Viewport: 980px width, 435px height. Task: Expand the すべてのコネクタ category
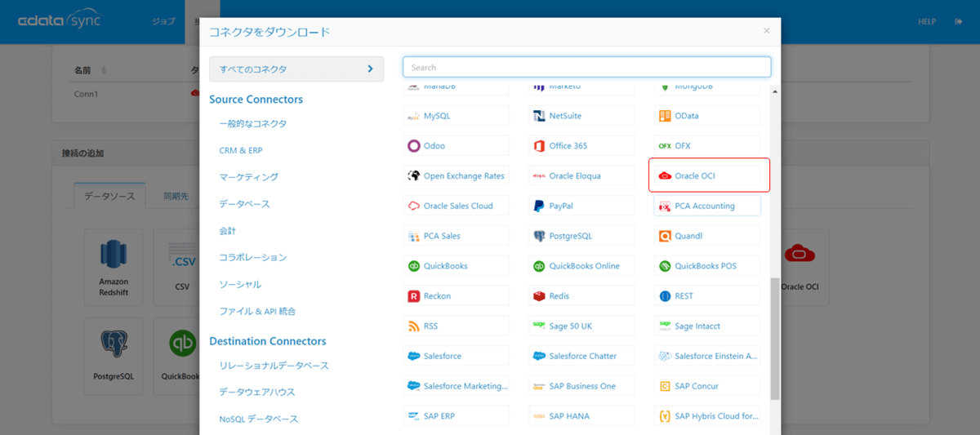tap(296, 69)
